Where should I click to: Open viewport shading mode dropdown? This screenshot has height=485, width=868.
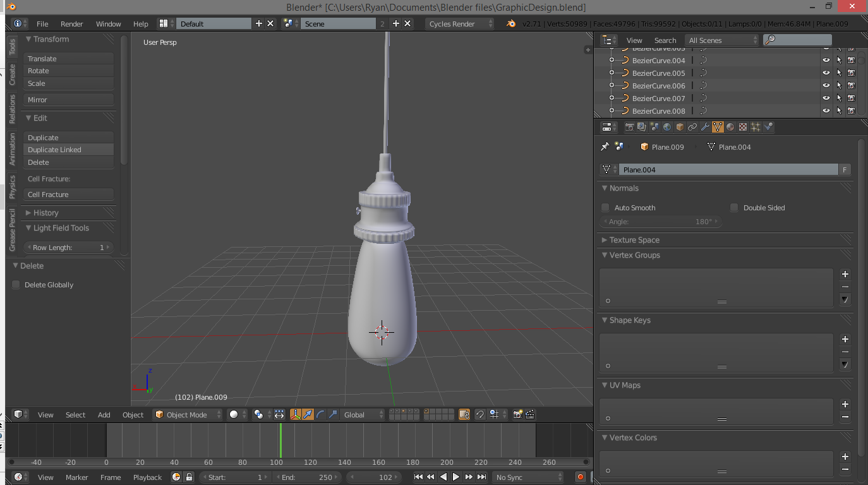(x=238, y=414)
